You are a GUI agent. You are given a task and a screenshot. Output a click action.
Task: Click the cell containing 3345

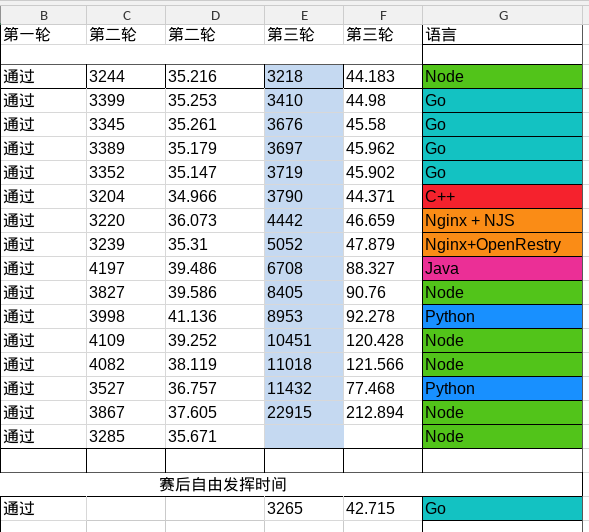[x=126, y=125]
